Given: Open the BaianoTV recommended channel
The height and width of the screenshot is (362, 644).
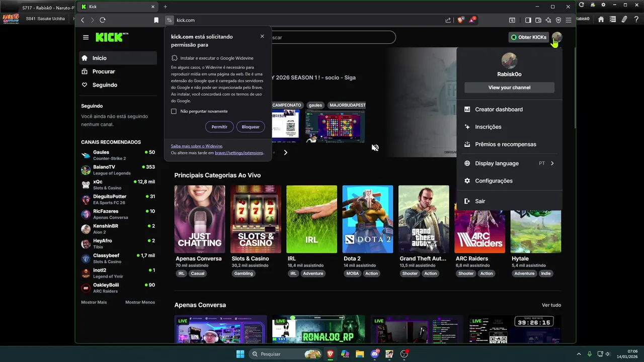Looking at the screenshot, I should point(118,170).
